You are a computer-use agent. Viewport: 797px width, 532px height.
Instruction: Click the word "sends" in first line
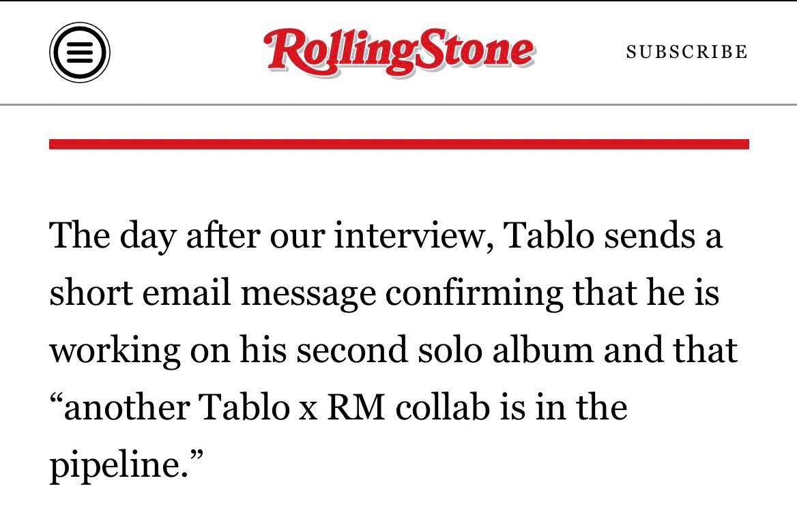pyautogui.click(x=650, y=236)
